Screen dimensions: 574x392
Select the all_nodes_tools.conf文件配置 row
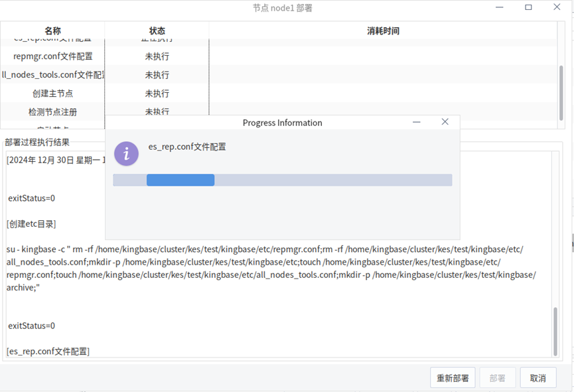[52, 75]
